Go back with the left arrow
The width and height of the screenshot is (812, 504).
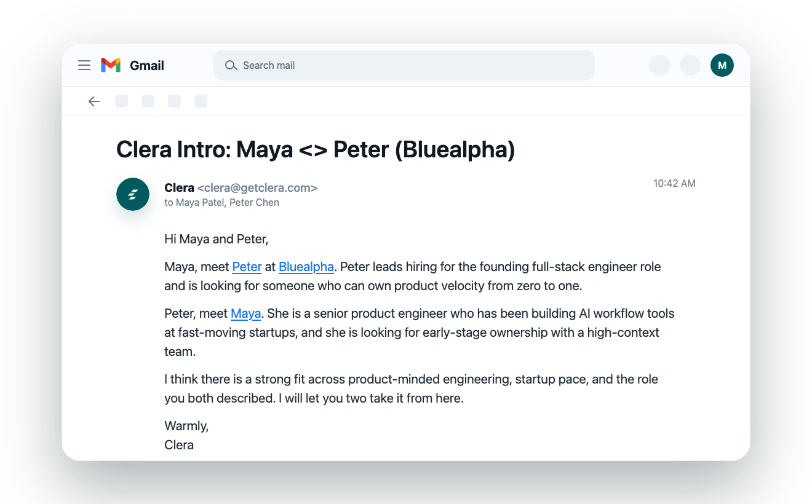[x=94, y=101]
